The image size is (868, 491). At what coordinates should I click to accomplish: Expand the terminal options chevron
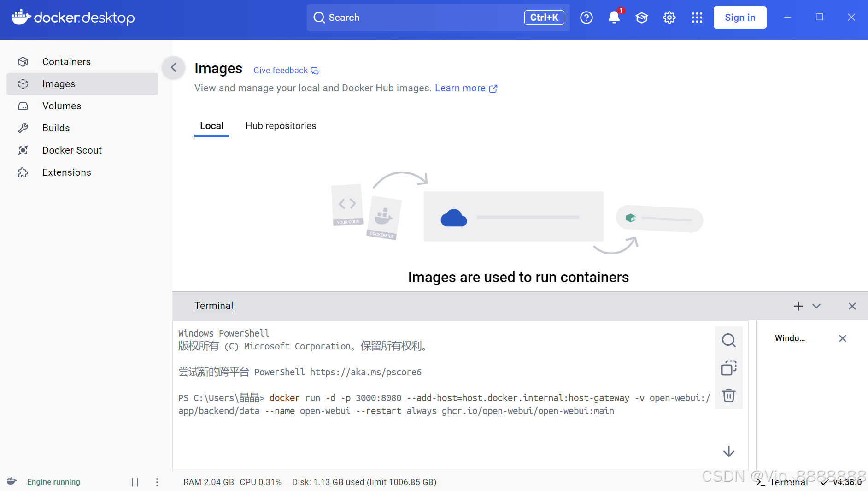816,306
